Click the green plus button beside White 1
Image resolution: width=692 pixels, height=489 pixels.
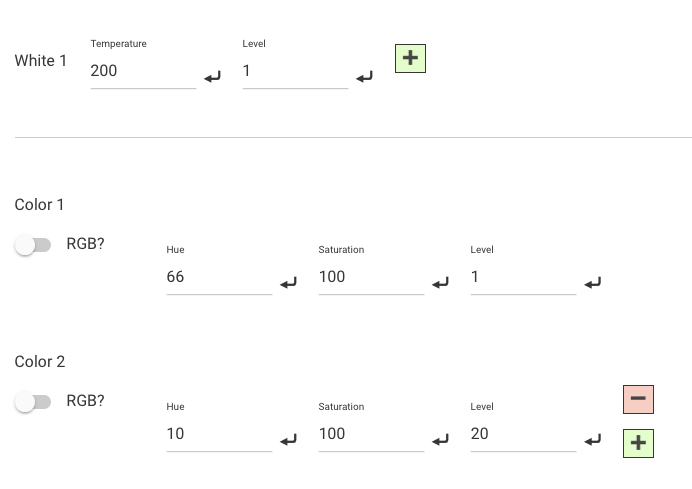pos(410,58)
